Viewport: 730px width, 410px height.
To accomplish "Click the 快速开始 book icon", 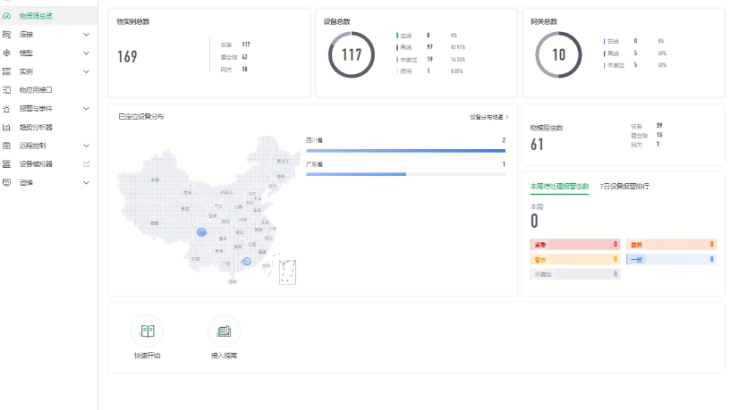I will pyautogui.click(x=147, y=331).
